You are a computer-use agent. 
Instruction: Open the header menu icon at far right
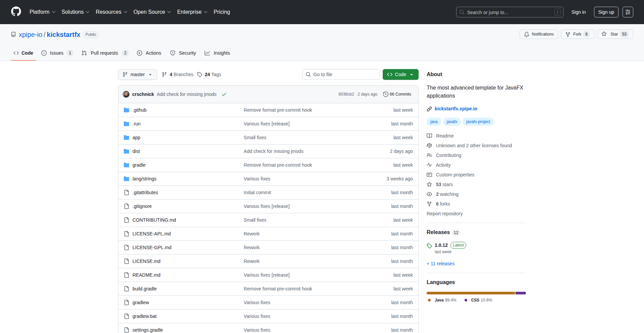click(628, 12)
